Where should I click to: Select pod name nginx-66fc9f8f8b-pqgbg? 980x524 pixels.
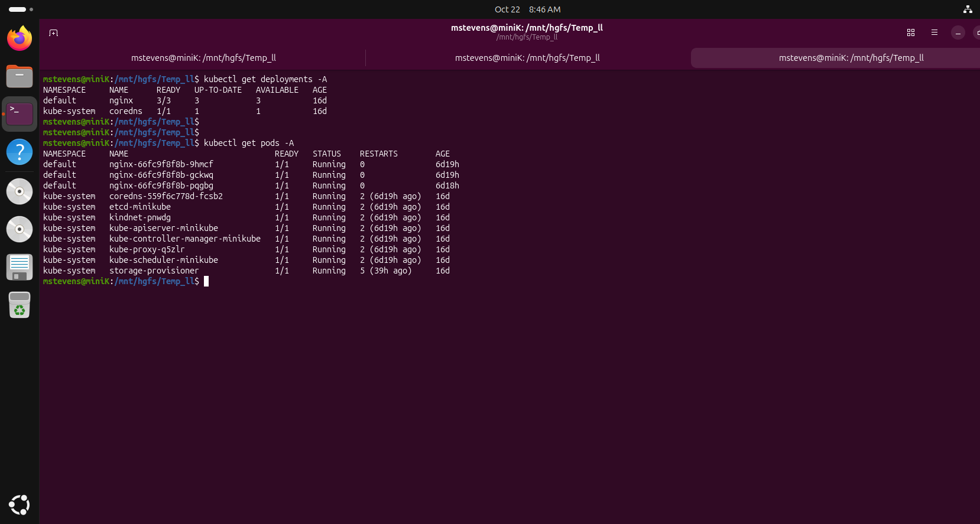click(161, 185)
